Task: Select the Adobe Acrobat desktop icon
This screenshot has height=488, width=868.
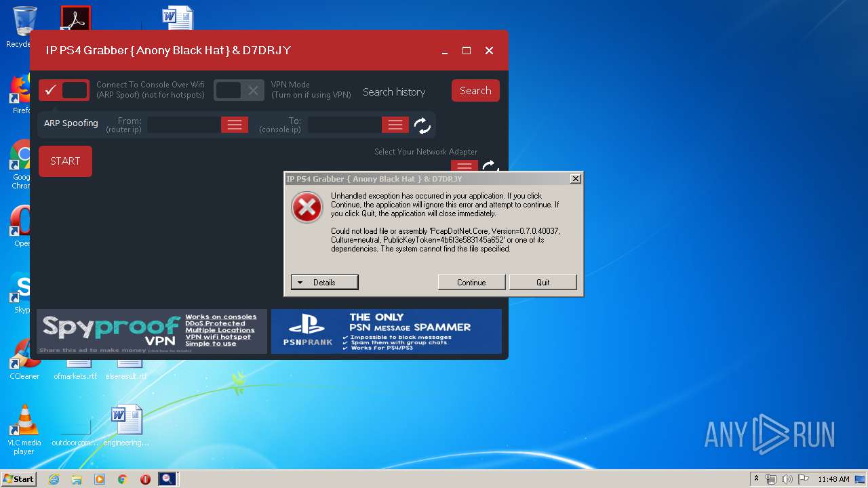Action: click(76, 18)
